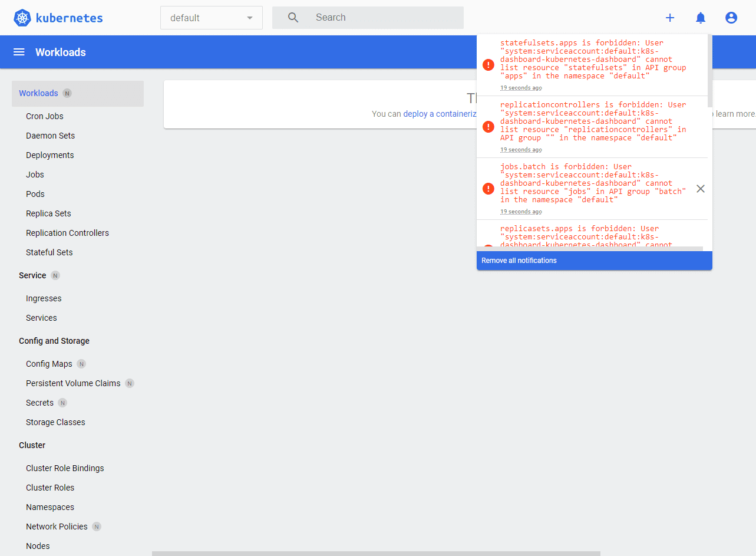Click the Kubernetes logo icon

pyautogui.click(x=22, y=18)
